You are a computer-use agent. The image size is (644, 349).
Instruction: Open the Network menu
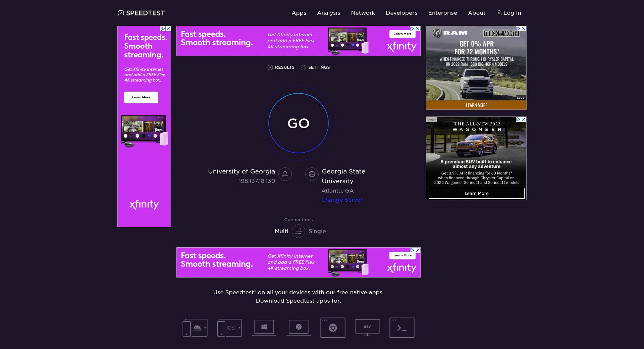(363, 13)
